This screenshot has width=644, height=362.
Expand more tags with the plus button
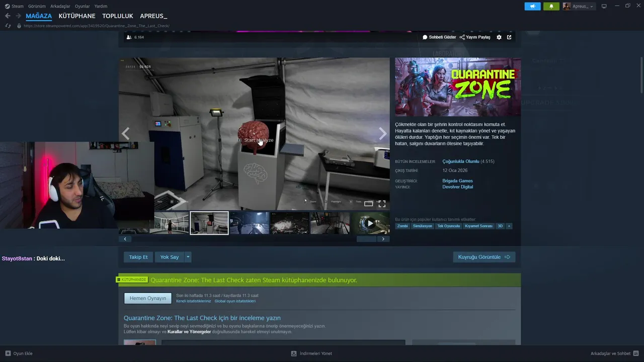[x=509, y=226]
